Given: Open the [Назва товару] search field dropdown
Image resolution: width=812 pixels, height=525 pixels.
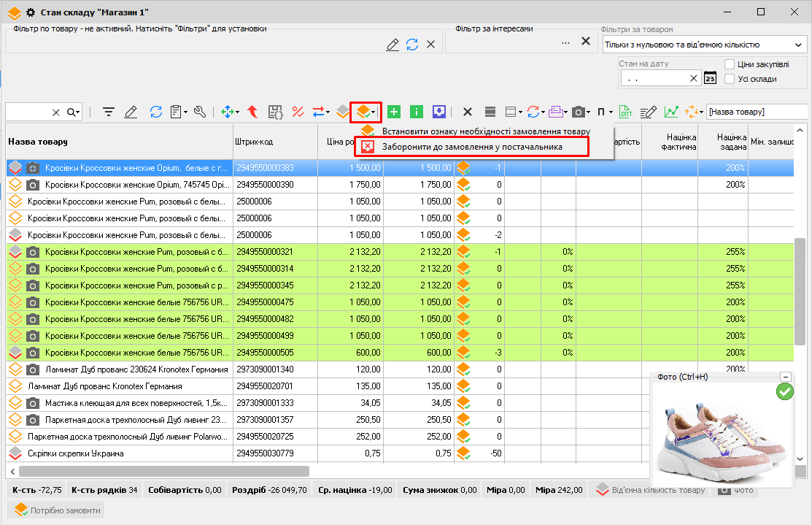Looking at the screenshot, I should [x=757, y=112].
